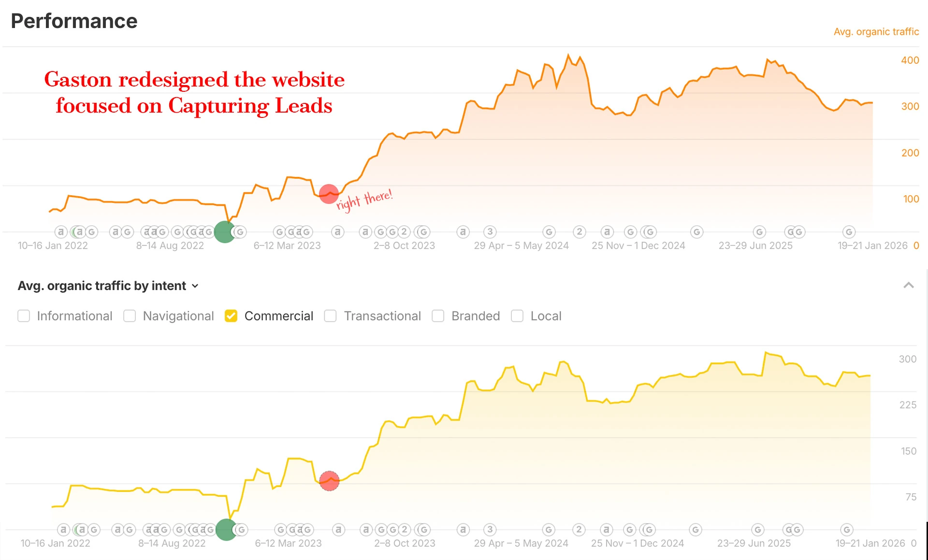928x560 pixels.
Task: Click the 'Avg. organic traffic' legend label
Action: [877, 31]
